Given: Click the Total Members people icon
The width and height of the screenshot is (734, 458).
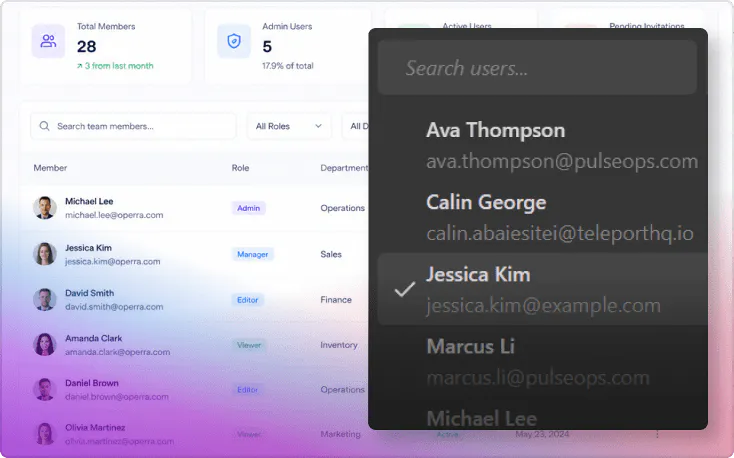Looking at the screenshot, I should [48, 41].
